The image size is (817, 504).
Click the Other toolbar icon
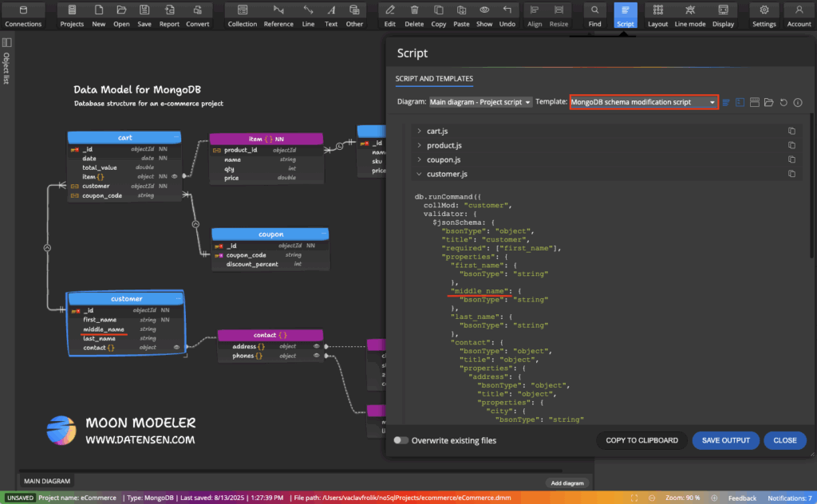click(354, 16)
